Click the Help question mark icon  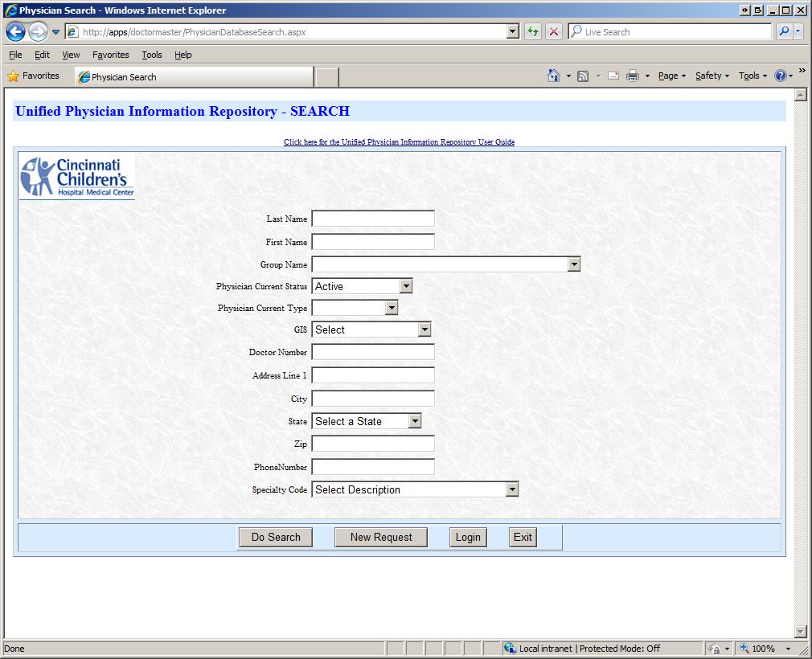(780, 76)
